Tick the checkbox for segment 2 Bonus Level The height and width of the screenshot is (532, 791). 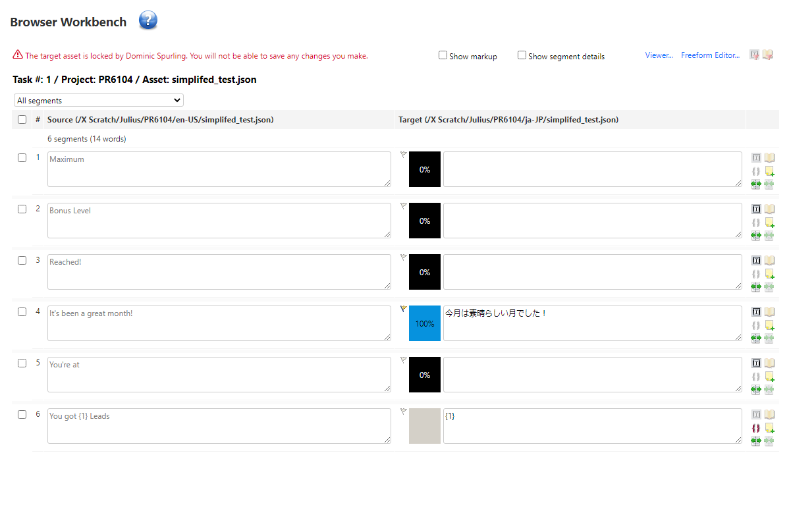pos(22,209)
